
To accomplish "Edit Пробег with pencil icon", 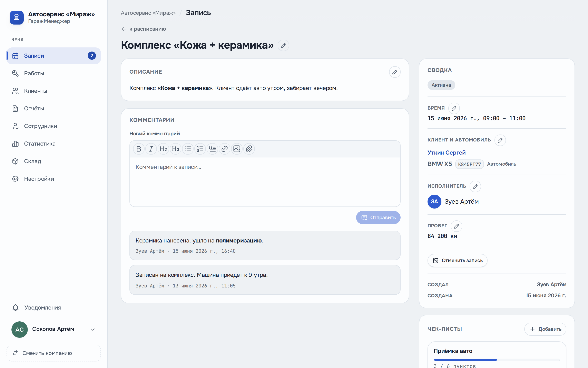I will (x=456, y=226).
